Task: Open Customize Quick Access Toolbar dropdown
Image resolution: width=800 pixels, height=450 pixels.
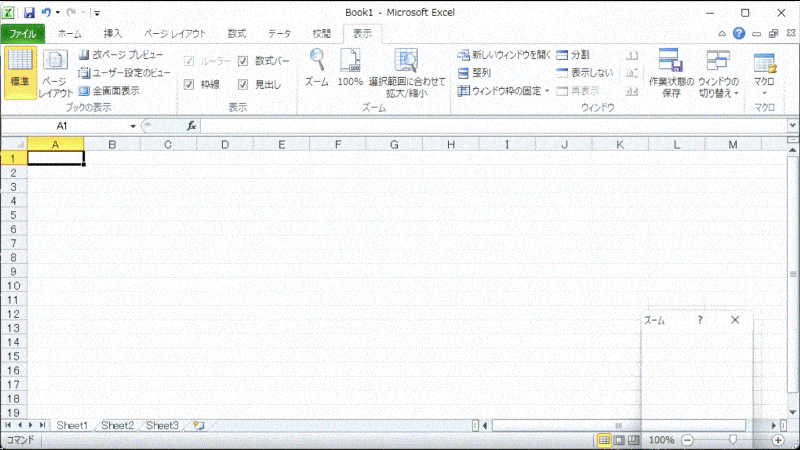Action: click(x=96, y=13)
